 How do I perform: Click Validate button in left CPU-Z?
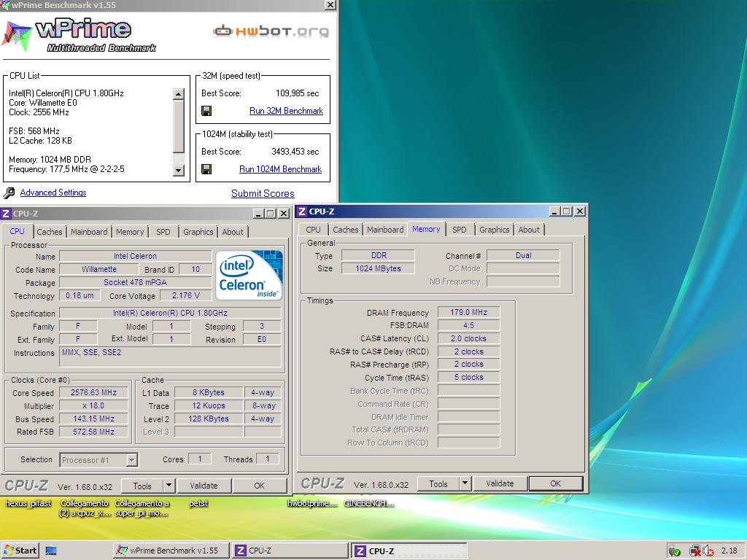click(204, 486)
